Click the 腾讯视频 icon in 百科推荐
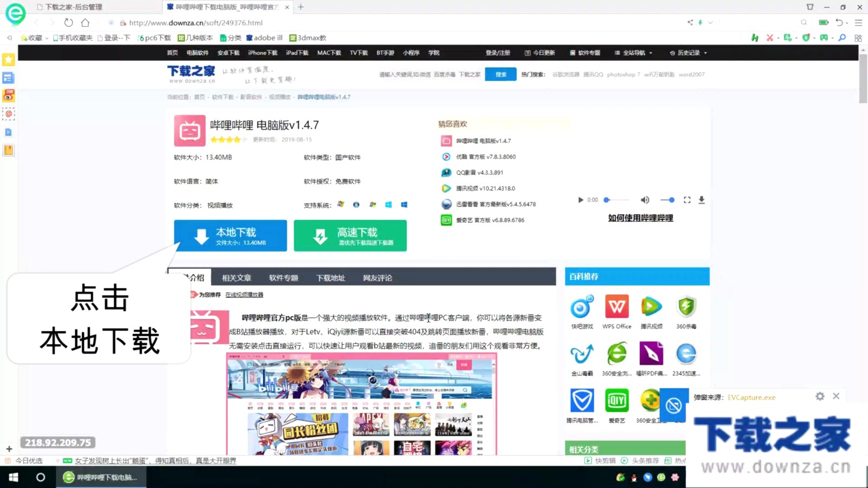The height and width of the screenshot is (488, 868). pyautogui.click(x=652, y=307)
